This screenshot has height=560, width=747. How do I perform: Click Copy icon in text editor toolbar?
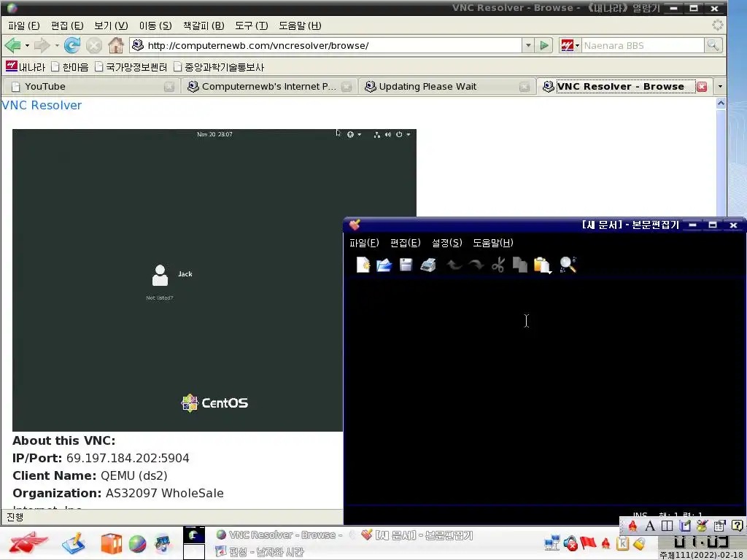click(x=519, y=265)
